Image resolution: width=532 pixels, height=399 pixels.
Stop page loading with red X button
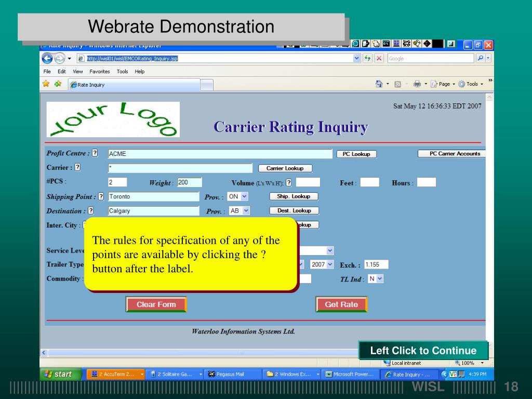tap(379, 58)
